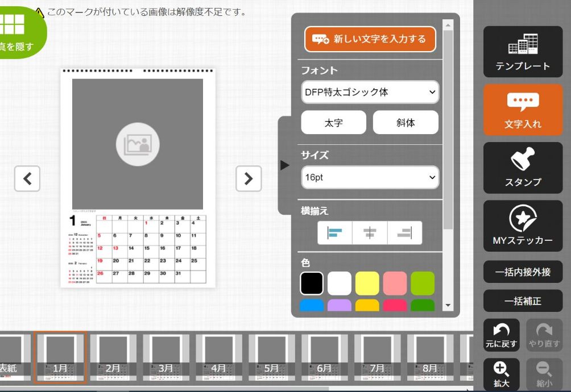Click the 一括内接外接 button
This screenshot has width=571, height=392.
point(523,272)
